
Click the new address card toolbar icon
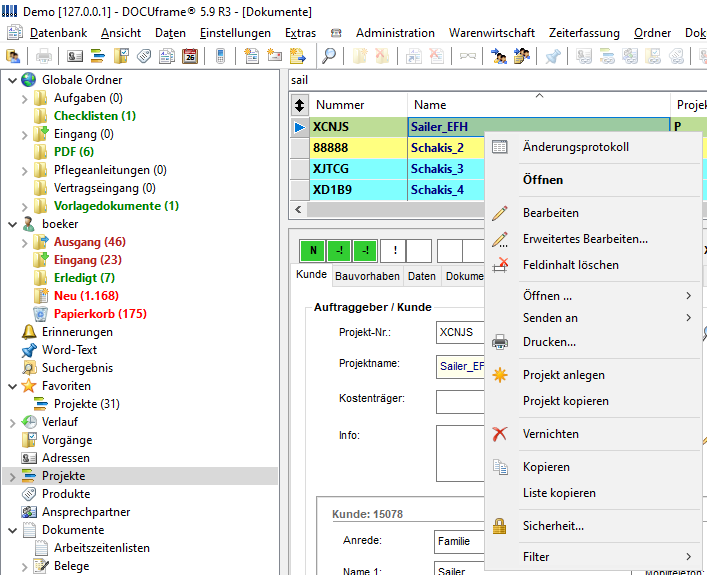click(x=274, y=56)
